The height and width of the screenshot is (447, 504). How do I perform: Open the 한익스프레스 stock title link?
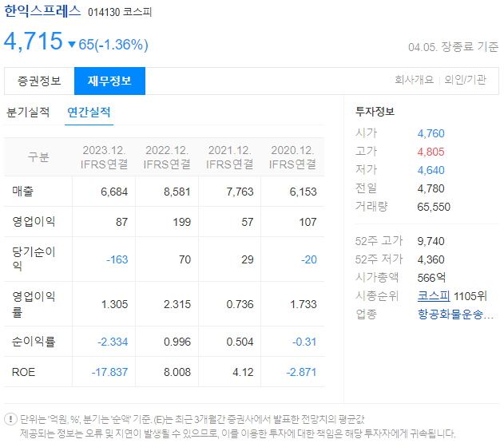tap(42, 11)
